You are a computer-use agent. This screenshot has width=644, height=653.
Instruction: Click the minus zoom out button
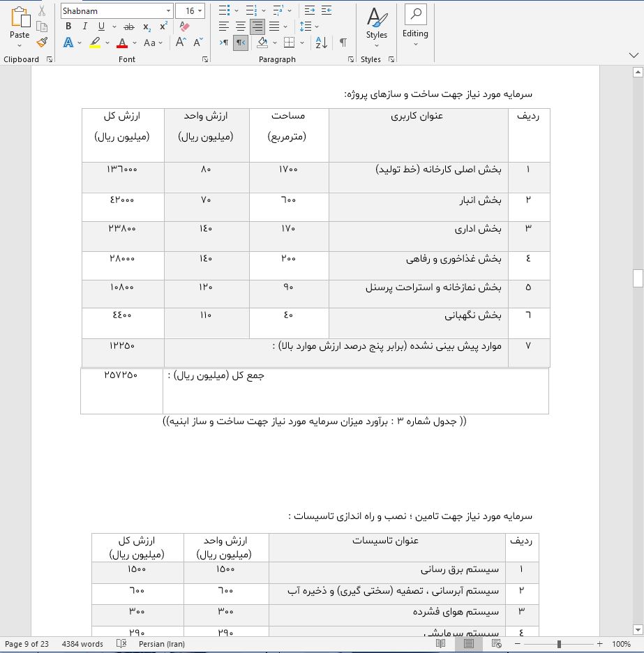(x=518, y=644)
